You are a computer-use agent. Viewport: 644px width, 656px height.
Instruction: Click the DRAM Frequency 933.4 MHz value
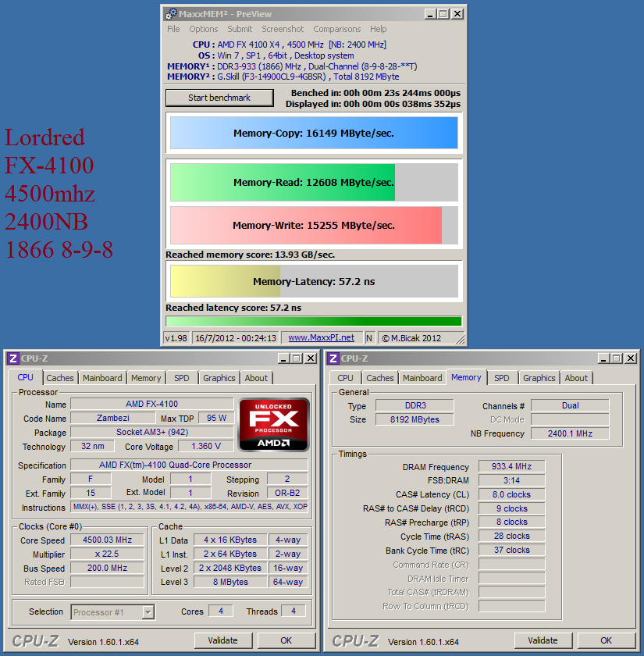pos(511,466)
